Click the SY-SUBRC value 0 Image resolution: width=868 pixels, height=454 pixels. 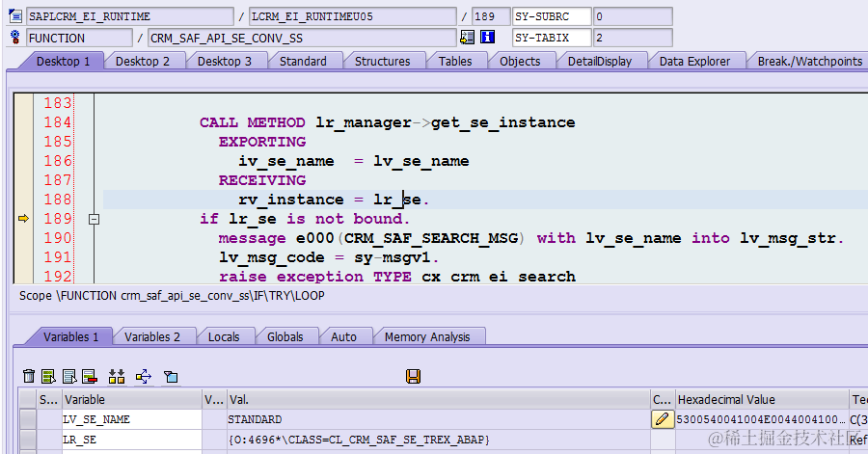click(x=633, y=16)
